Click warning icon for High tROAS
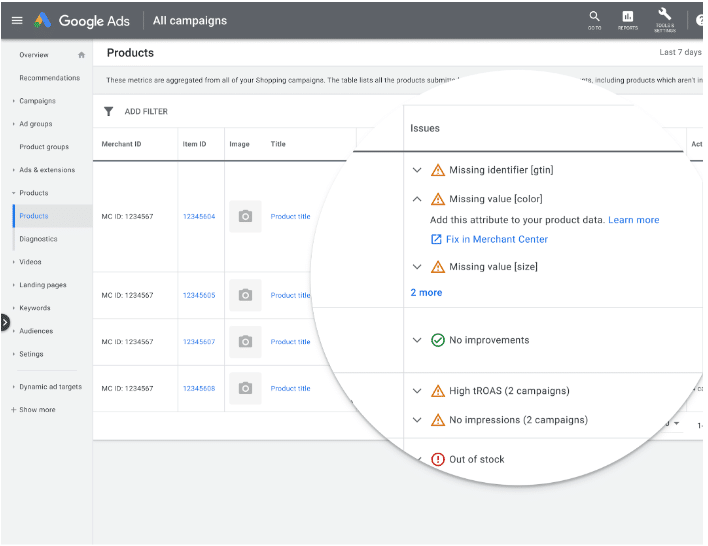This screenshot has height=546, width=708. pyautogui.click(x=438, y=391)
